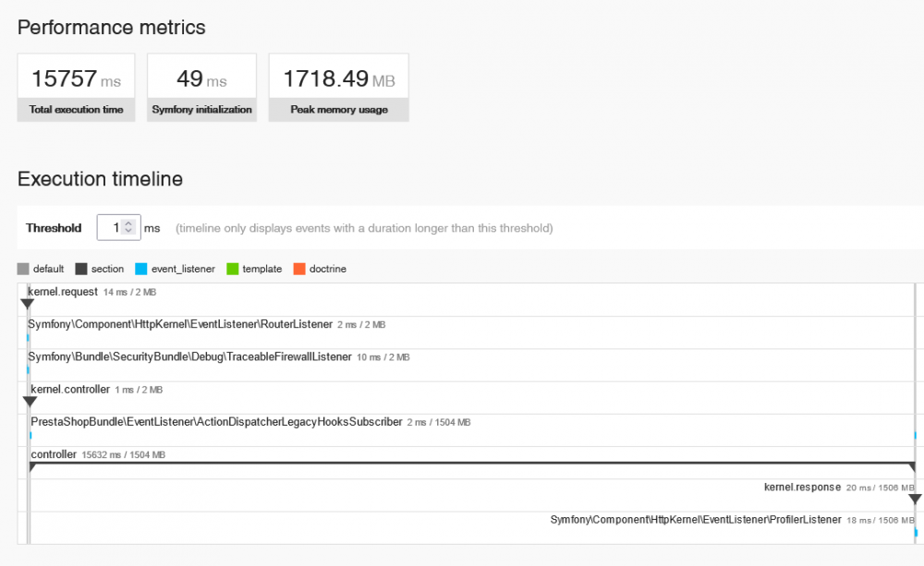Increase the threshold with the up stepper arrow
This screenshot has height=566, width=924.
pyautogui.click(x=130, y=223)
